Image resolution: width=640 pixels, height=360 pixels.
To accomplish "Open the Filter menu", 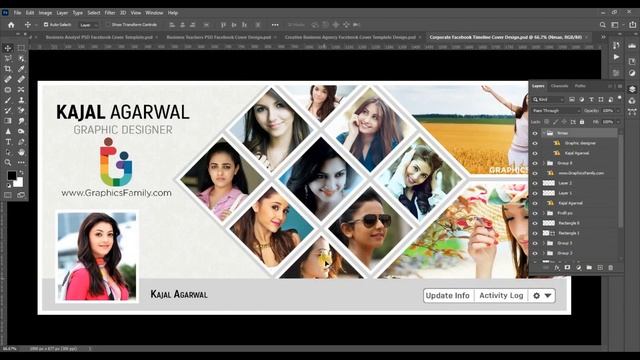I will (110, 13).
